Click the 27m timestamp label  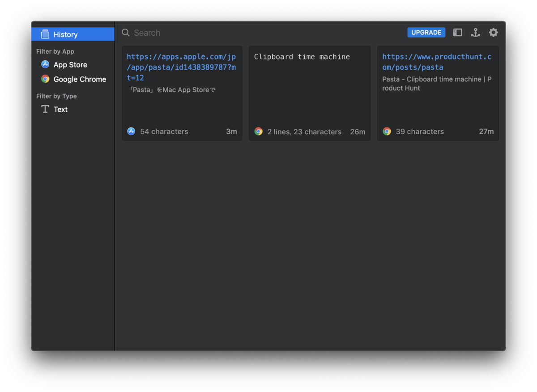486,132
